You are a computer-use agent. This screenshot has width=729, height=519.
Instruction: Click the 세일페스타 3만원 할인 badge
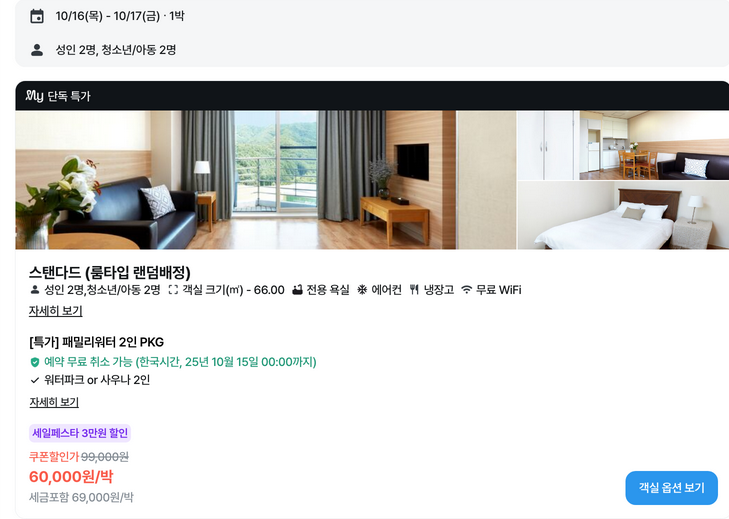pyautogui.click(x=80, y=433)
